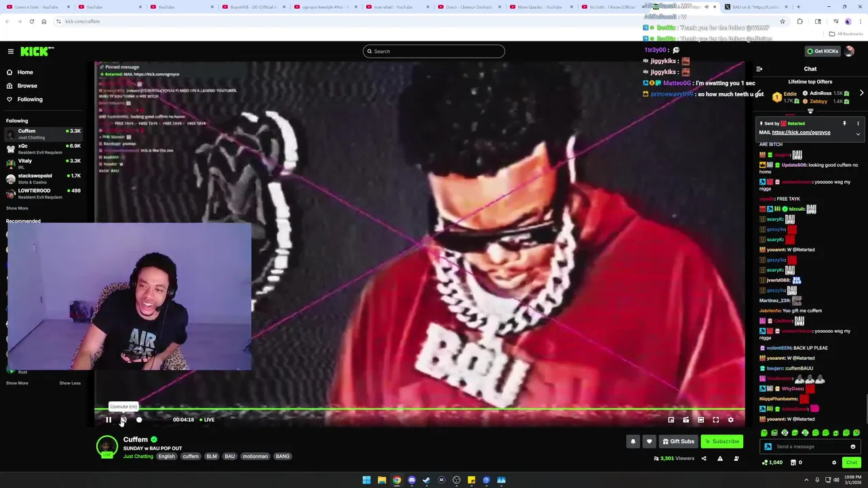Expand pinned message with chevron
The width and height of the screenshot is (868, 488).
[x=858, y=134]
